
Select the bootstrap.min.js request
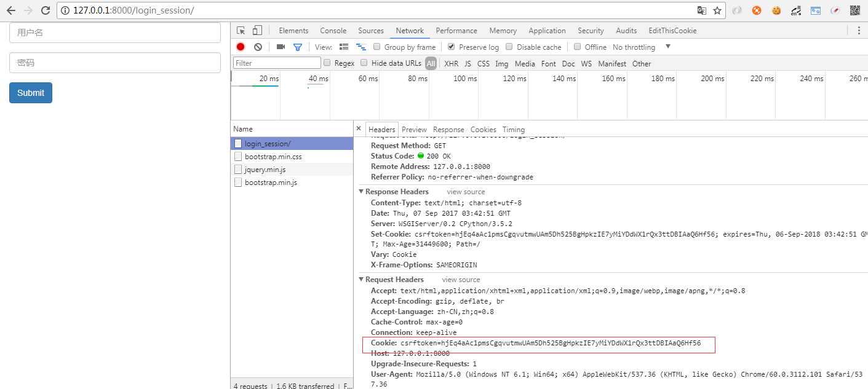pos(292,183)
